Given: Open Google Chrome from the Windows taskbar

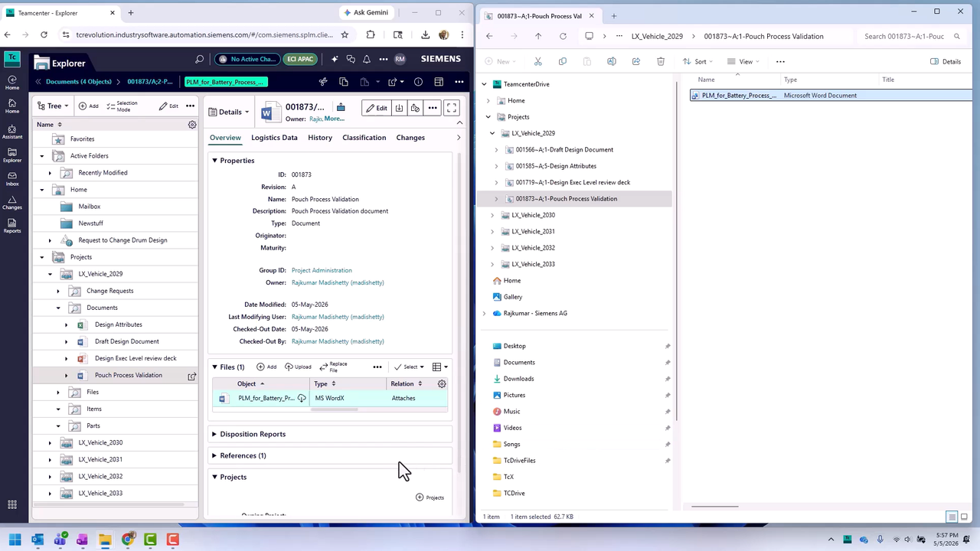Looking at the screenshot, I should 128,540.
